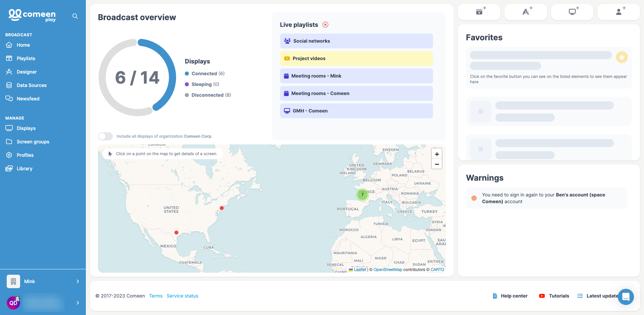
Task: Open the CARTO link
Action: pyautogui.click(x=437, y=270)
